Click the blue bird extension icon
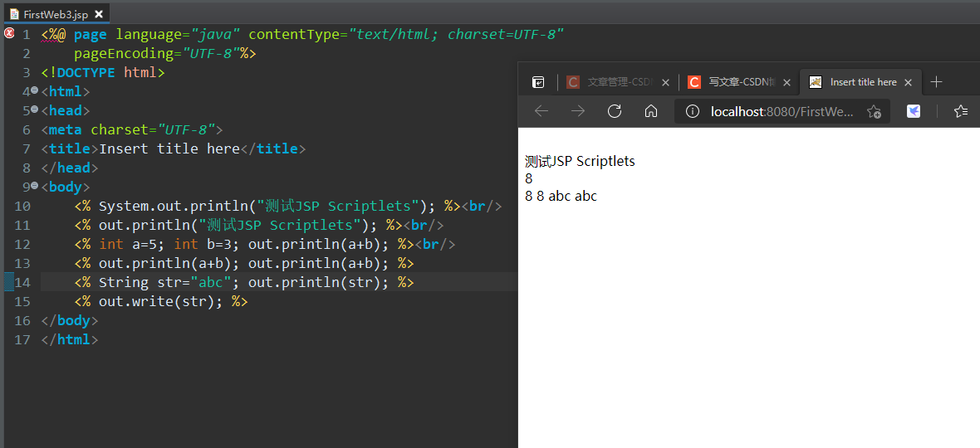This screenshot has width=980, height=448. point(913,111)
